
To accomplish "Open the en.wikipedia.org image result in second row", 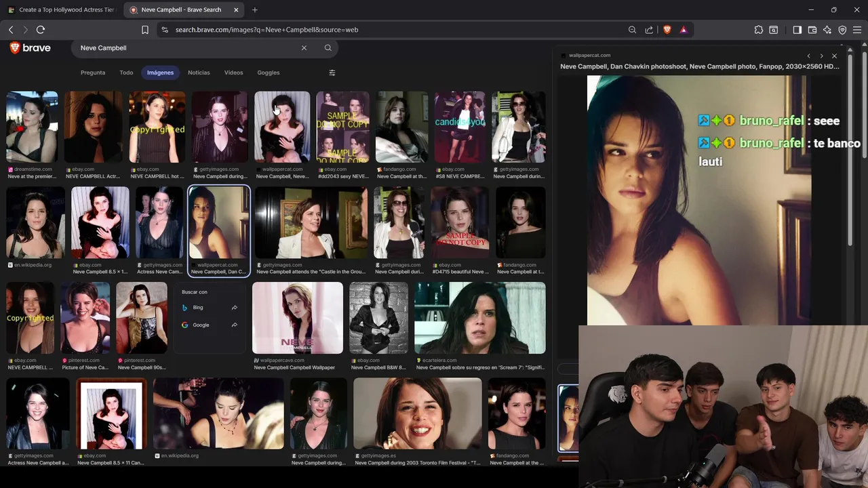I will click(x=35, y=223).
